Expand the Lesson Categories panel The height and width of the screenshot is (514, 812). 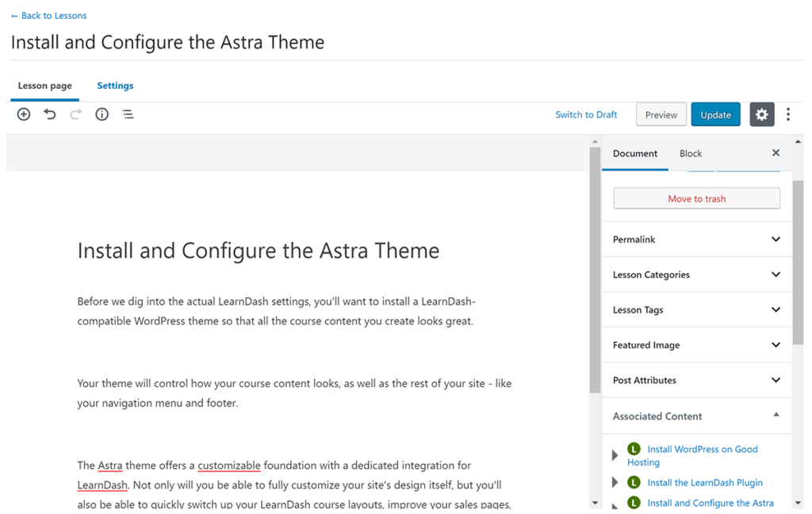pyautogui.click(x=776, y=274)
